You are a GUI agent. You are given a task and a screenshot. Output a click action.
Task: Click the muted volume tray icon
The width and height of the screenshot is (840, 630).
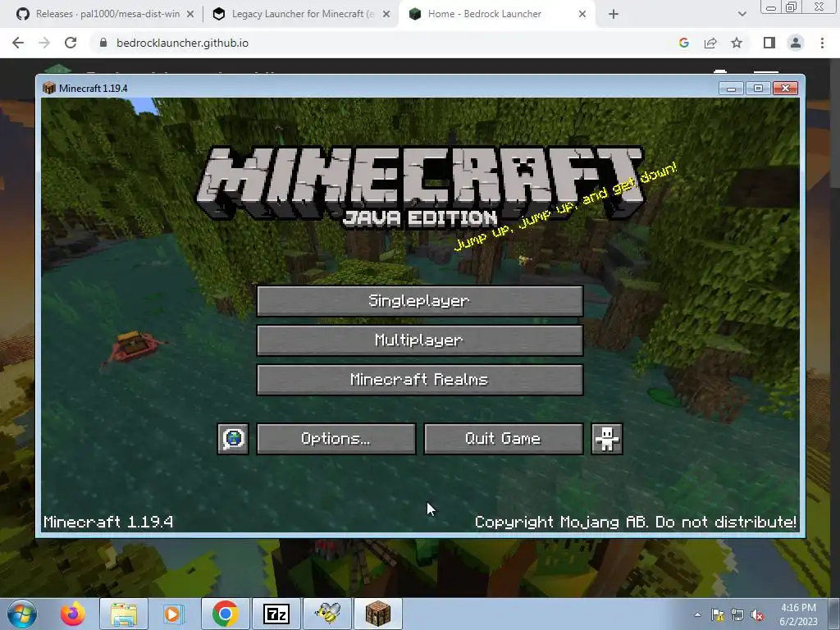click(757, 615)
